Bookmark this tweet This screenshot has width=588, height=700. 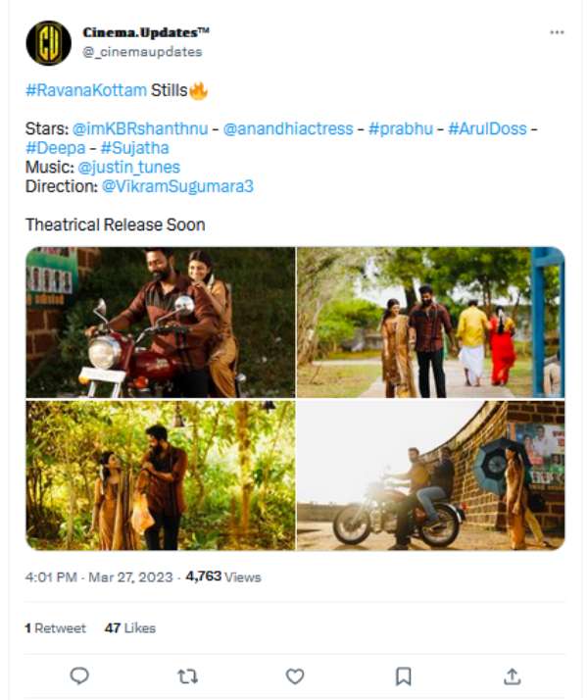click(x=403, y=675)
